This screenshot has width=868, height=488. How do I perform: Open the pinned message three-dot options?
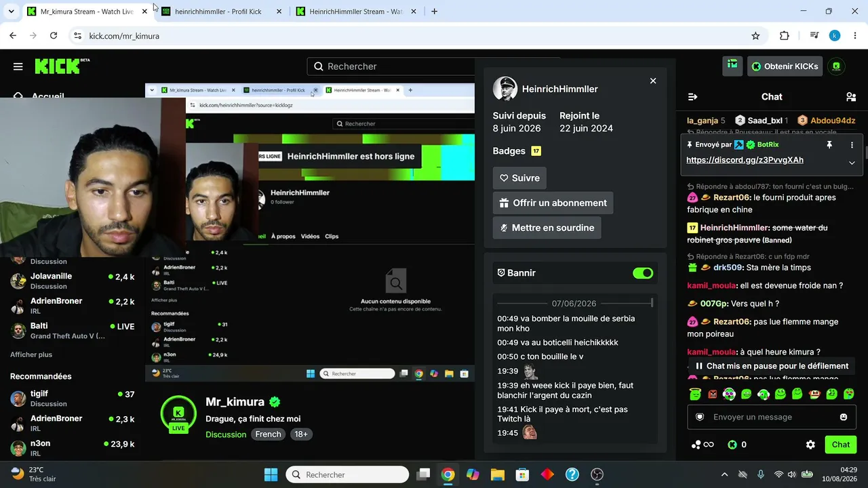coord(852,145)
